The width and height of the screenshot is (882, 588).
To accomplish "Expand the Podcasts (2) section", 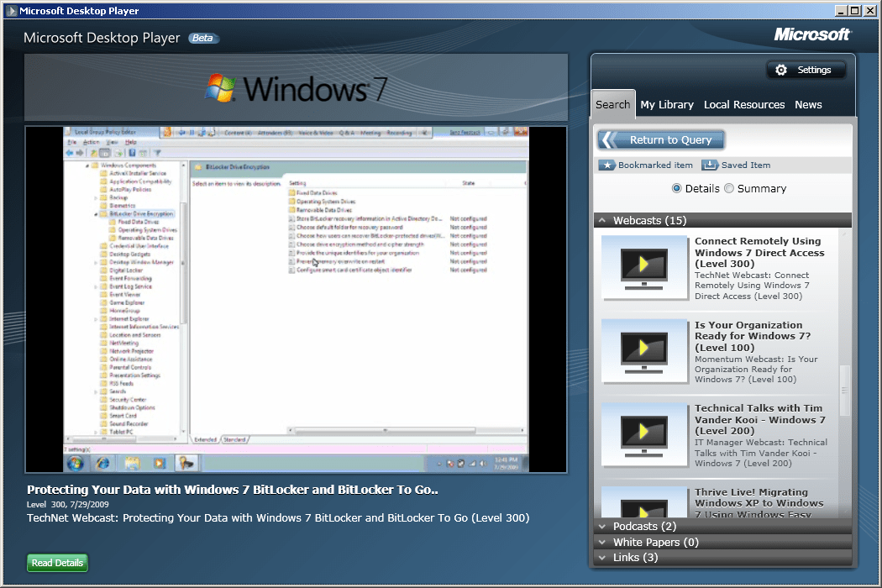I will click(x=722, y=527).
